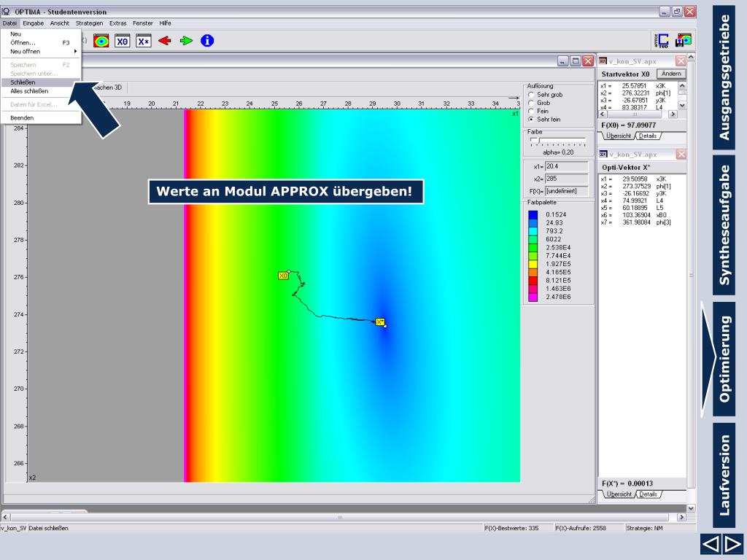Switch to Übersicht tab under F(X0)
The height and width of the screenshot is (560, 747).
coord(619,136)
